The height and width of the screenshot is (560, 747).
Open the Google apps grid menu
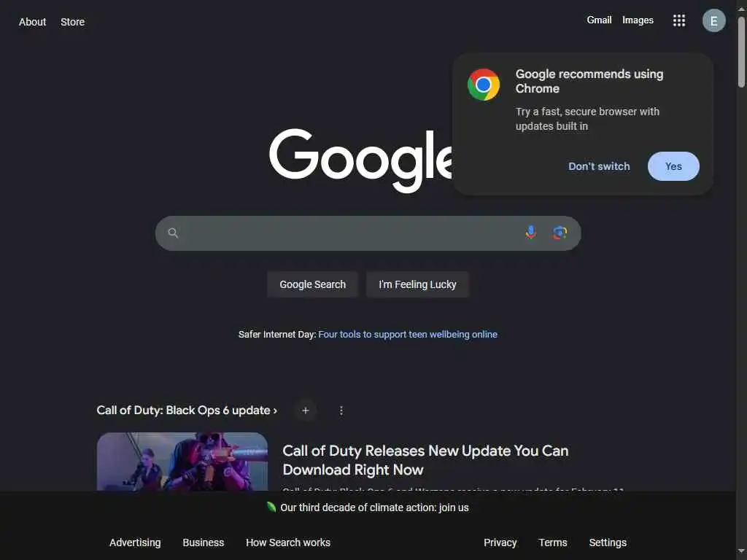[679, 20]
